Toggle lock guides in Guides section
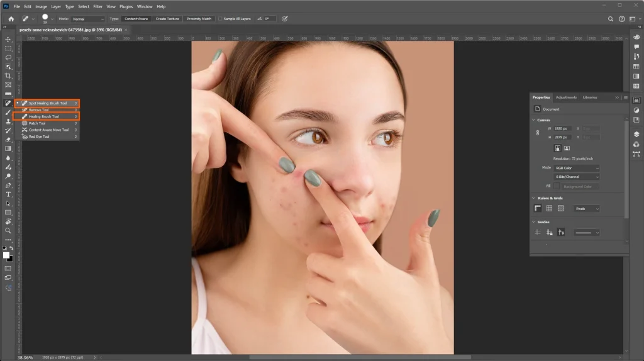The image size is (644, 361). point(549,233)
